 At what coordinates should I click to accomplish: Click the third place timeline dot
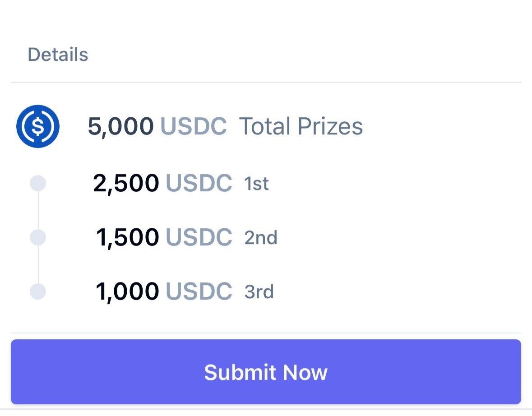[38, 291]
